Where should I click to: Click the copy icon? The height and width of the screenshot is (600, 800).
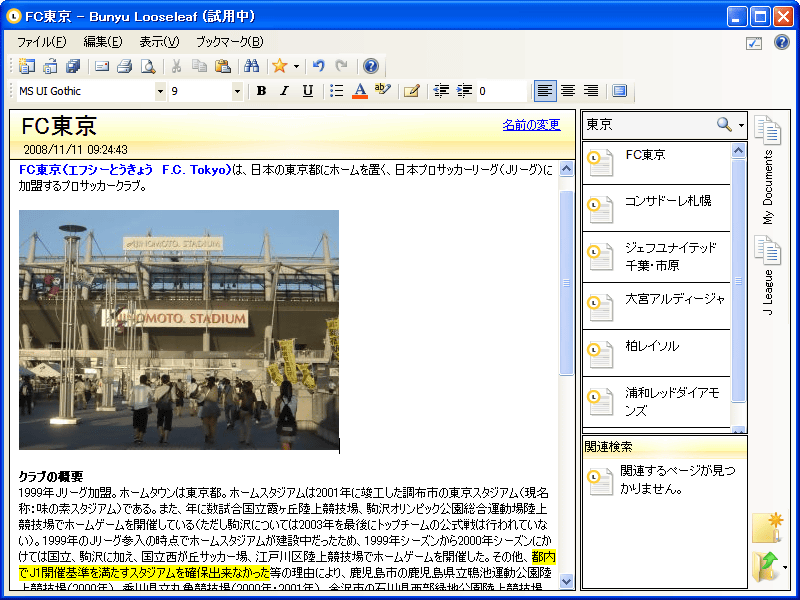(x=199, y=66)
